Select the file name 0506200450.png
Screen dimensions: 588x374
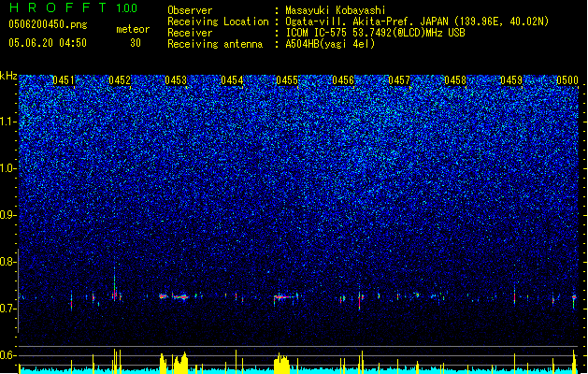(x=48, y=24)
